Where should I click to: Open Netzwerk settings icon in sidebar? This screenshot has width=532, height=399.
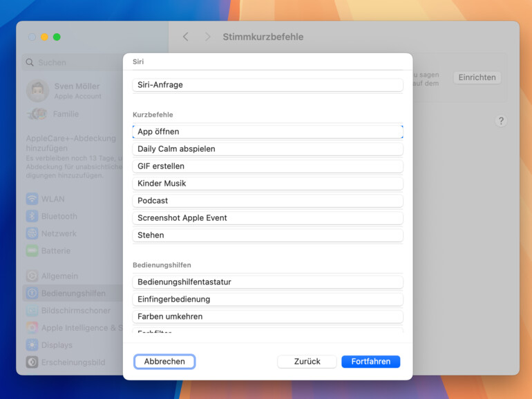click(x=32, y=233)
